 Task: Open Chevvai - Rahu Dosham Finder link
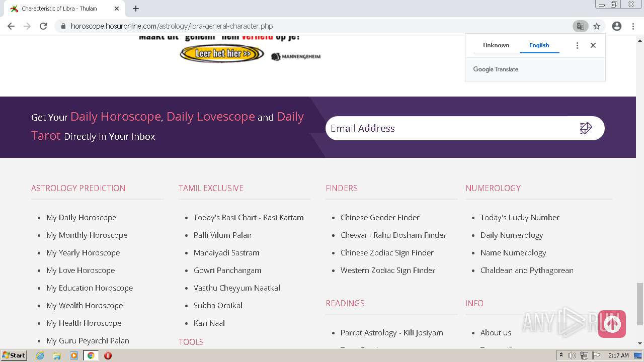(x=393, y=235)
